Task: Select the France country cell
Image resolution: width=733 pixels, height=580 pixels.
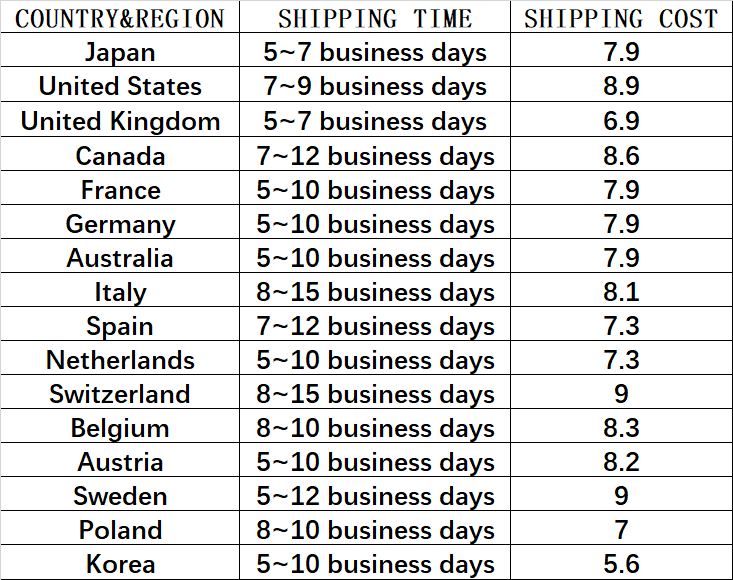Action: [120, 190]
